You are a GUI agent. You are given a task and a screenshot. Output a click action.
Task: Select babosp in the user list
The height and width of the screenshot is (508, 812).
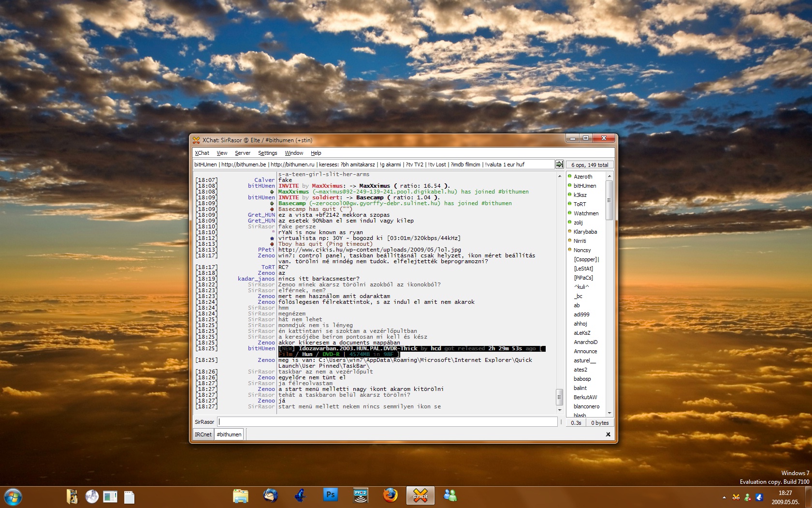tap(582, 379)
